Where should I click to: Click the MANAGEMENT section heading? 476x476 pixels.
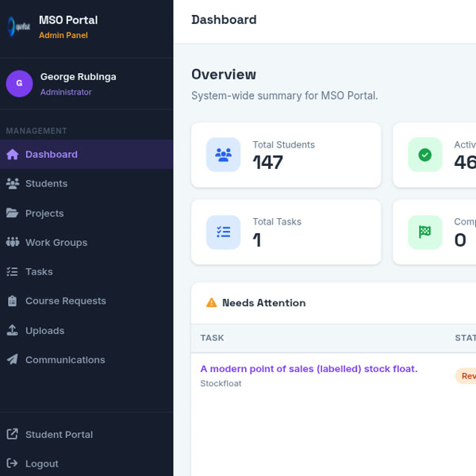click(36, 131)
